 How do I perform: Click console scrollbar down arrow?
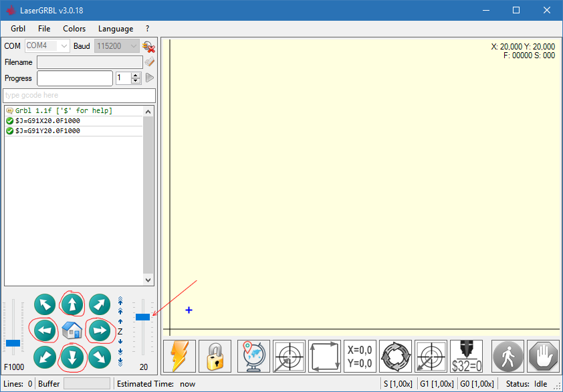(148, 280)
